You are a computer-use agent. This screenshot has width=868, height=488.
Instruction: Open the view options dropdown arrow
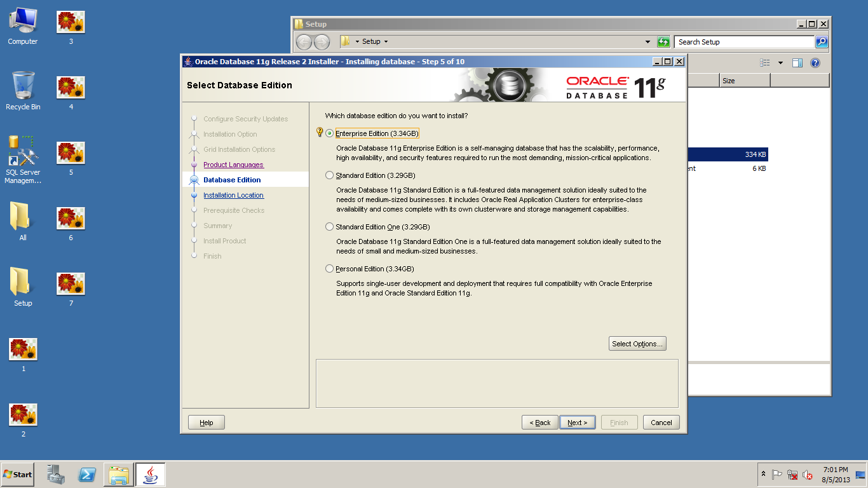coord(780,63)
